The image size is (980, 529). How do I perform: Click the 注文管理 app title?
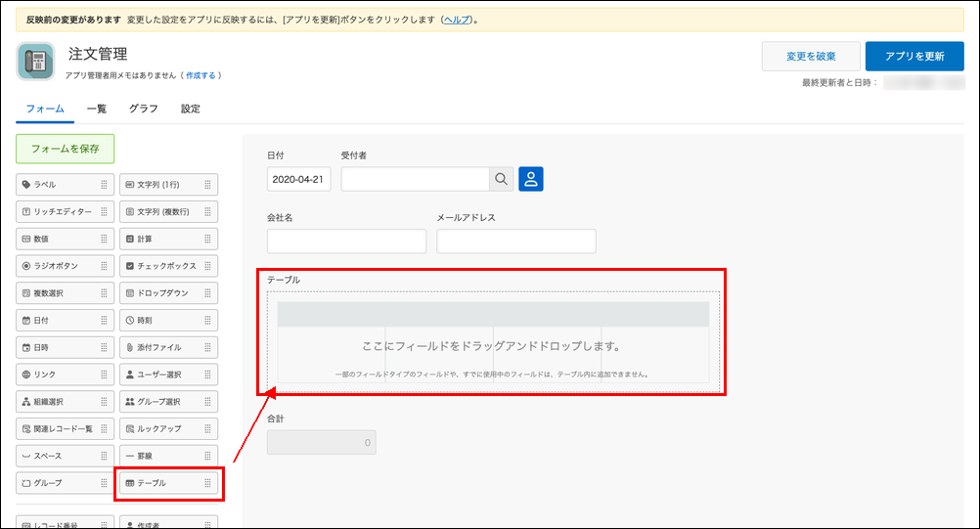[x=98, y=55]
